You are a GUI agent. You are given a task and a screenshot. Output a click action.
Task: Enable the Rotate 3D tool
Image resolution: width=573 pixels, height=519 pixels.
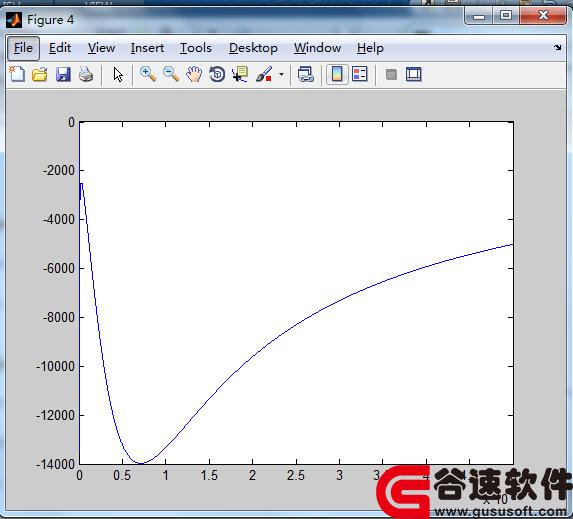pyautogui.click(x=217, y=74)
